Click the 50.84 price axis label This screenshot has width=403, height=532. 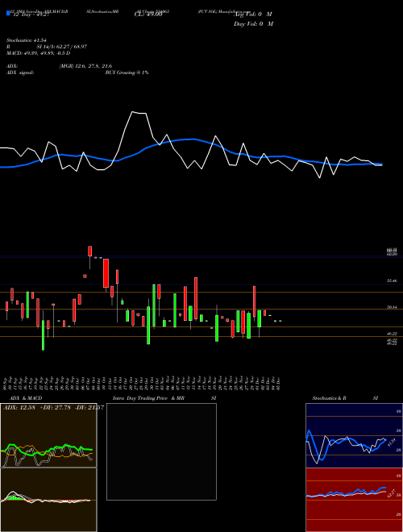click(x=393, y=307)
